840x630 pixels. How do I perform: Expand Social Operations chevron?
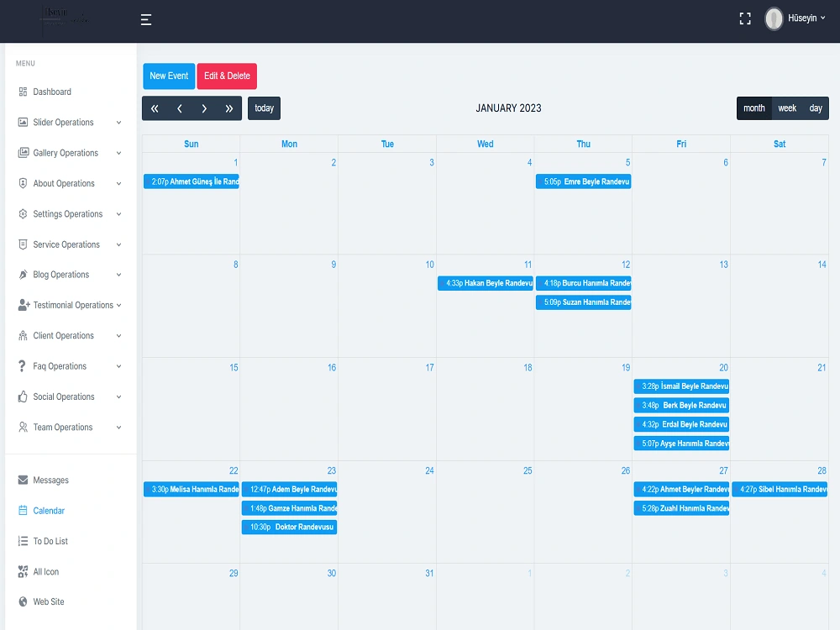[x=118, y=397]
